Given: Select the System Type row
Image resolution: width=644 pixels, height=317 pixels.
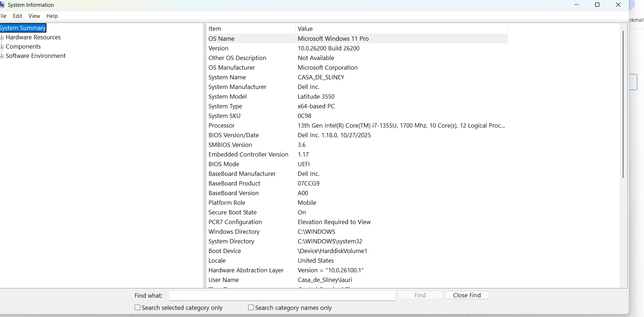Looking at the screenshot, I should tap(357, 106).
